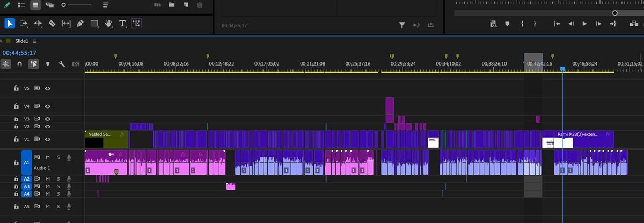Toggle lock on track V5
Viewport: 644px width, 223px height.
[16, 88]
